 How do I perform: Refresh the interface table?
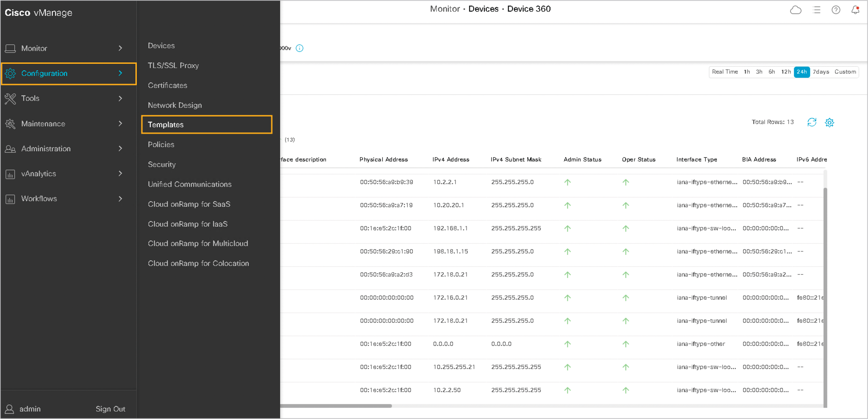(812, 122)
